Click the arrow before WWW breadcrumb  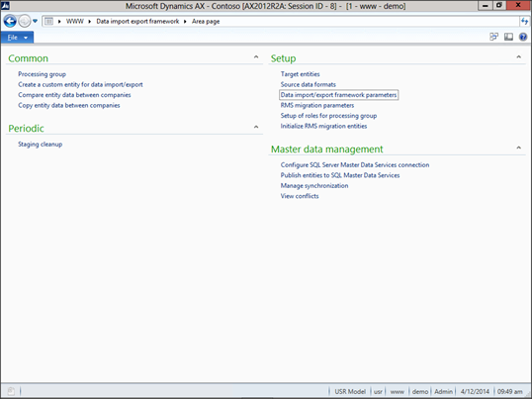(59, 22)
